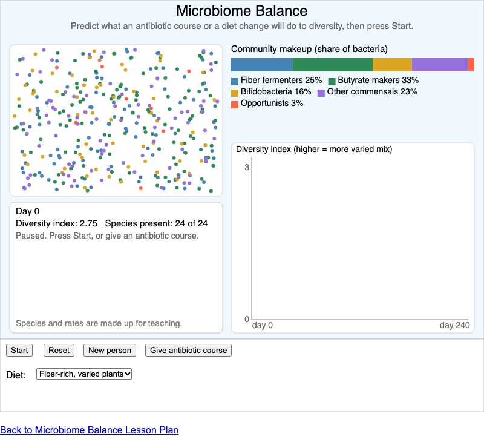Click the 'Diet:' label
This screenshot has width=484, height=448.
(x=16, y=375)
